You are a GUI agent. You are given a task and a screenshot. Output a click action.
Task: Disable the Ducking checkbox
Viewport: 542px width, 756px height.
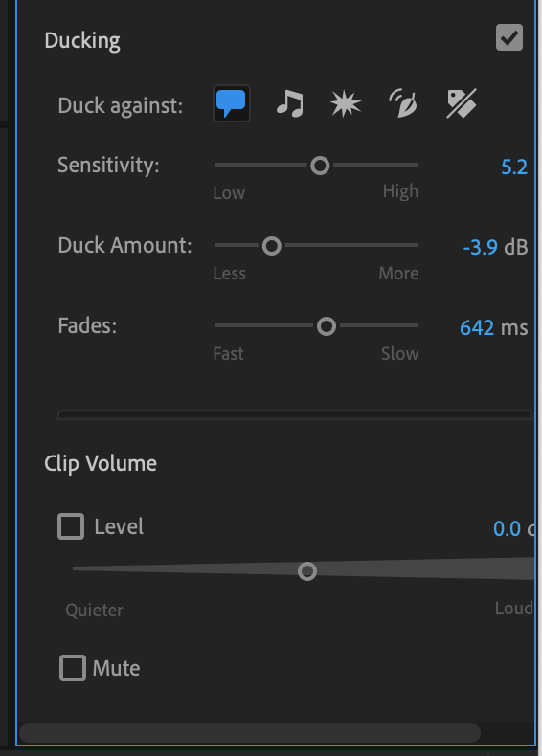(x=509, y=37)
